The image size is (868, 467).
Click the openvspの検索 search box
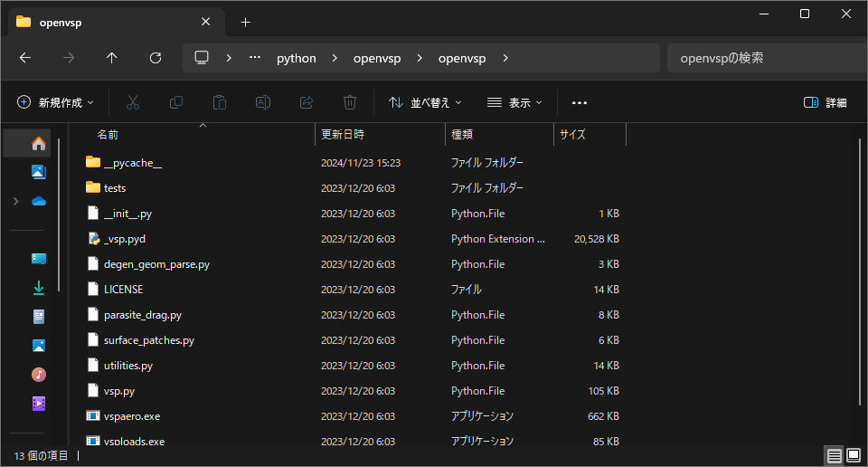[766, 58]
